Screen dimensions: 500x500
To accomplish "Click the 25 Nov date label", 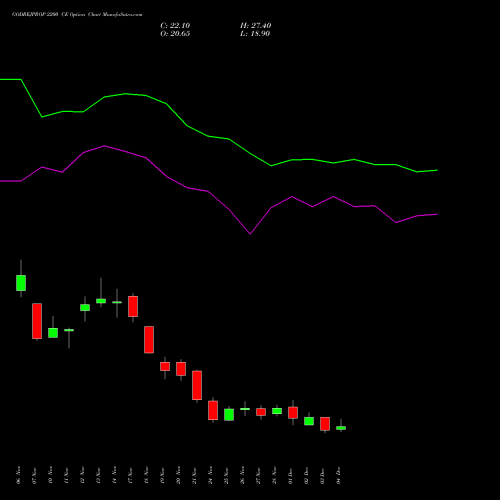I will coord(226,475).
